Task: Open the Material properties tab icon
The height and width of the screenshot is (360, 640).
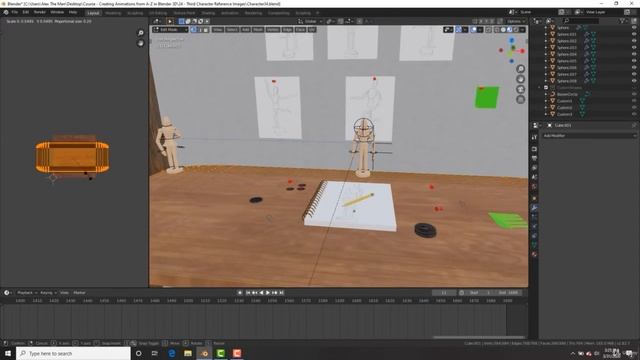Action: 535,254
